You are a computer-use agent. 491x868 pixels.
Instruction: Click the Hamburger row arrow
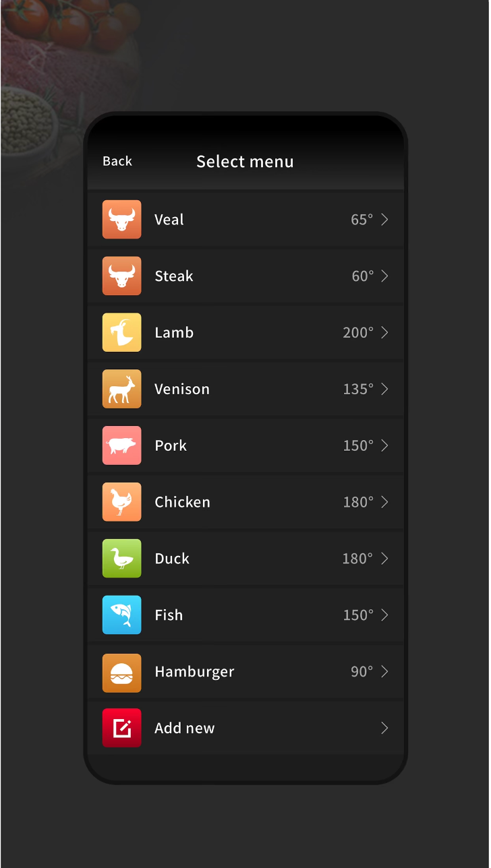(x=384, y=672)
